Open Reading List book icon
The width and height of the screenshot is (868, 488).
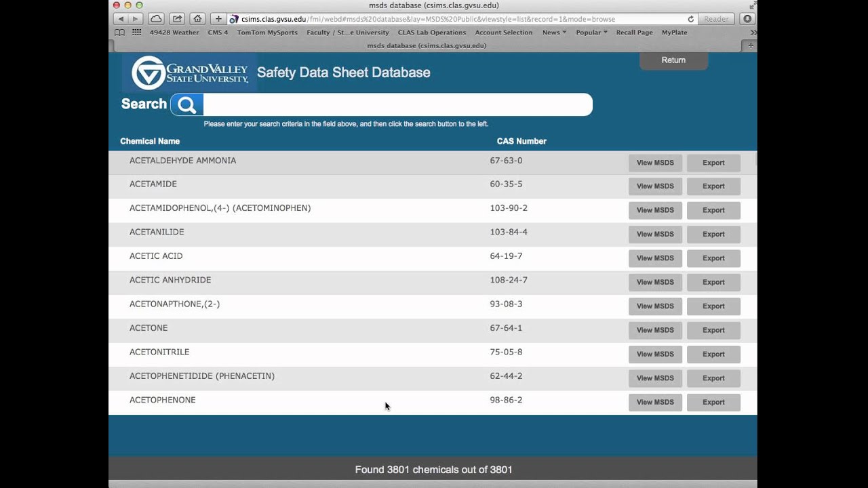pos(119,33)
